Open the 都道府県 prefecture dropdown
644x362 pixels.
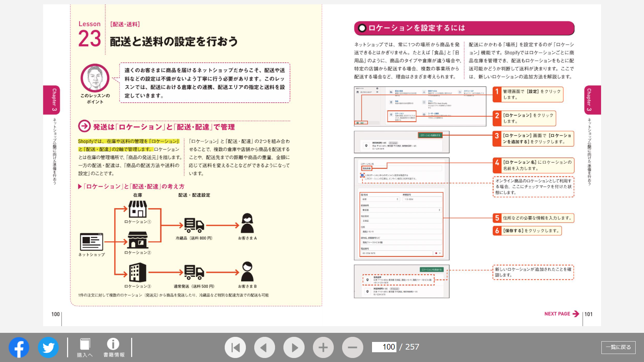click(x=401, y=210)
